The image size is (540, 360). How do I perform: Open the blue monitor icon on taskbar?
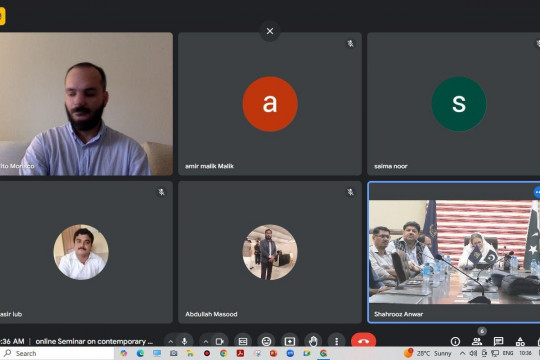point(157,353)
